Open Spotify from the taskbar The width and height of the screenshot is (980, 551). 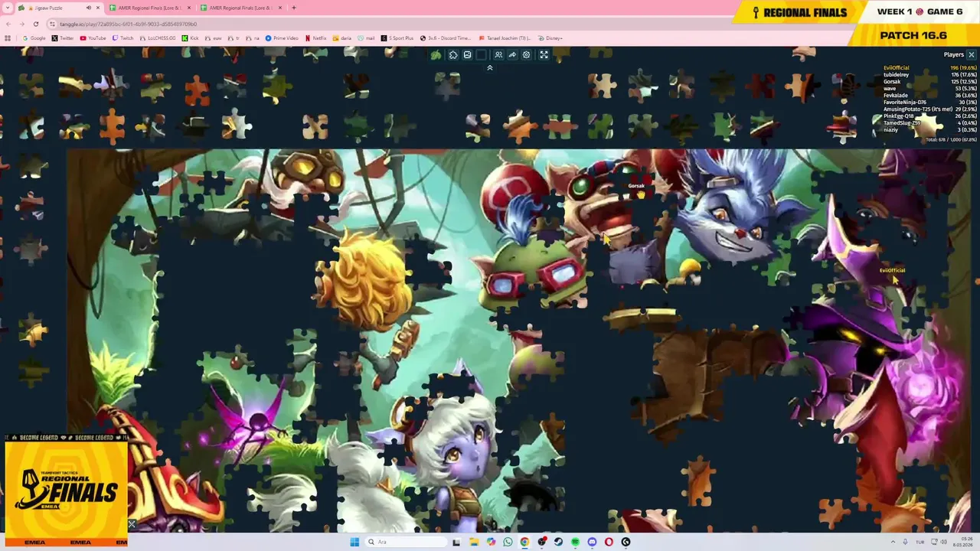coord(575,542)
